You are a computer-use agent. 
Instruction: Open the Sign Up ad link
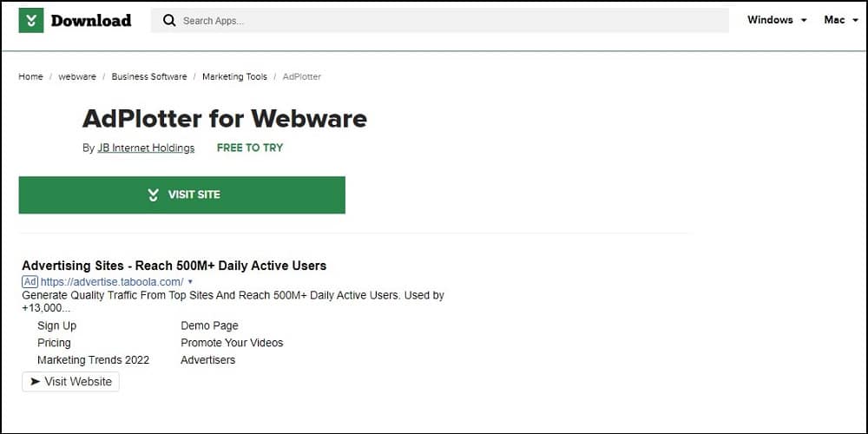[57, 325]
